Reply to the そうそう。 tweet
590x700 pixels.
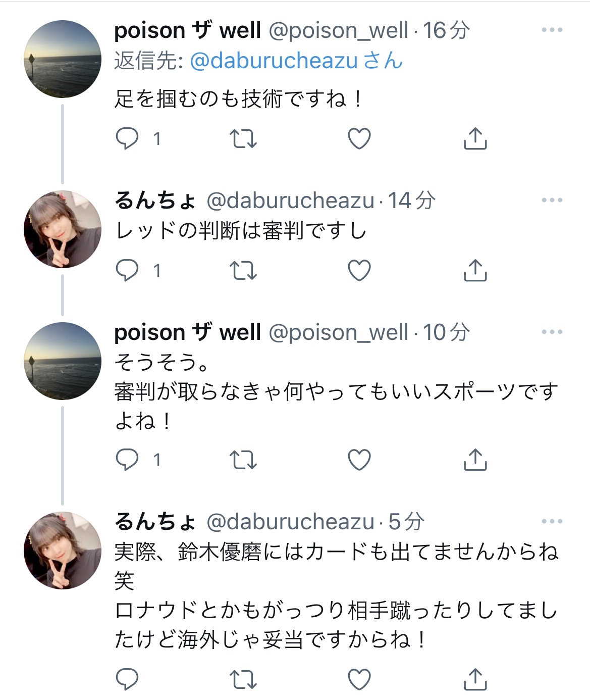tap(127, 460)
